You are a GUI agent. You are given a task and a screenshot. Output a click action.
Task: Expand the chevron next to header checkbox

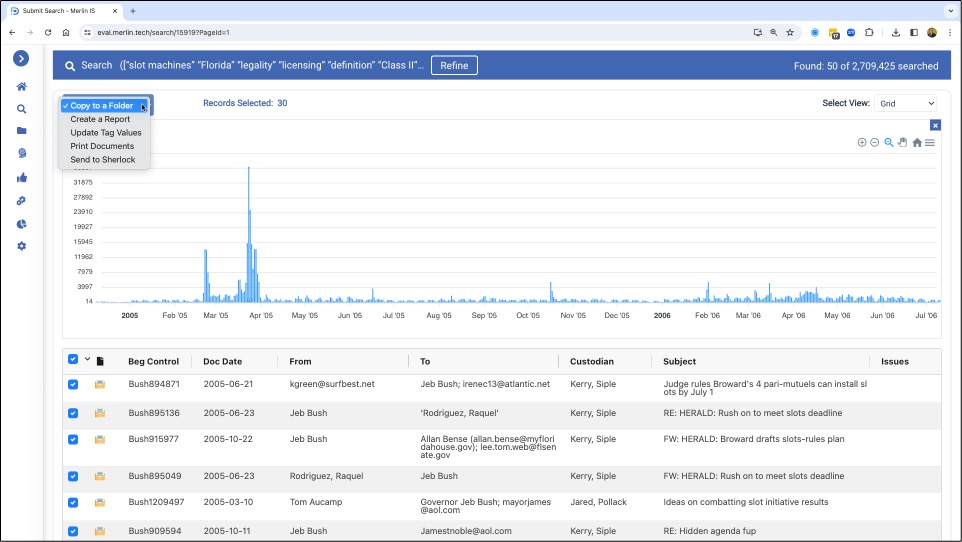click(x=87, y=360)
